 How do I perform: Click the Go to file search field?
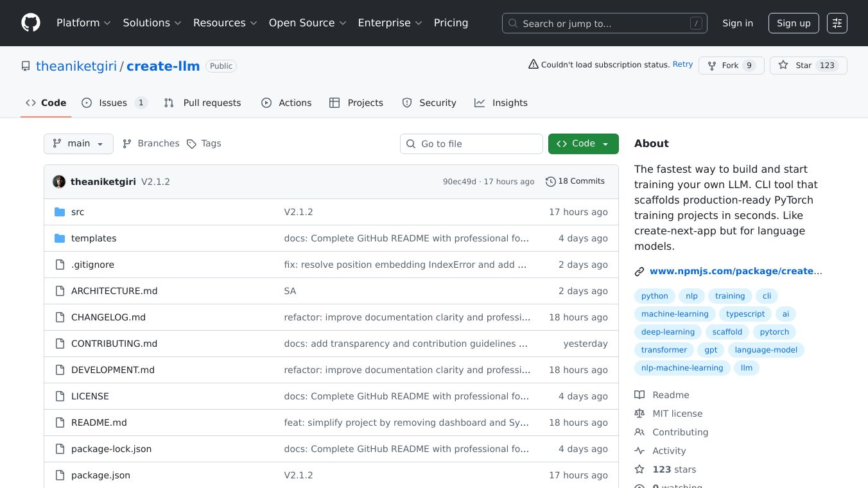click(471, 144)
